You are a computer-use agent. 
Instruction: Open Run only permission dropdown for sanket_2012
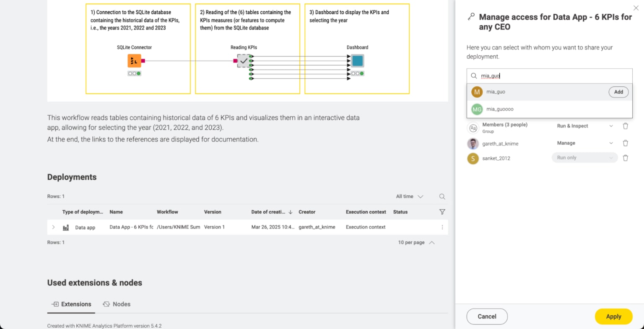pyautogui.click(x=585, y=158)
